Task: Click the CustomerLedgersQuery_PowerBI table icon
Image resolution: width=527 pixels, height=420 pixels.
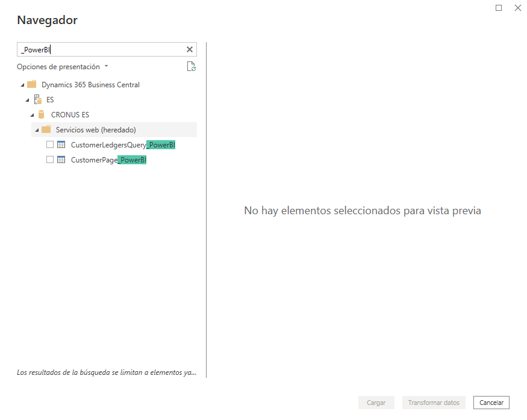Action: [x=61, y=144]
